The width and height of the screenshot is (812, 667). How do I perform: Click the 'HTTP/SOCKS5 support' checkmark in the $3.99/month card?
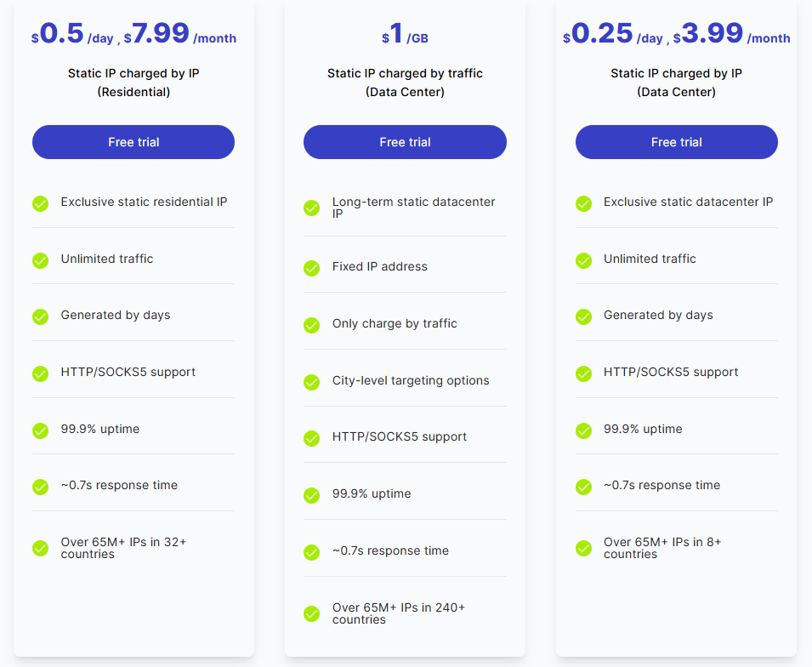583,373
